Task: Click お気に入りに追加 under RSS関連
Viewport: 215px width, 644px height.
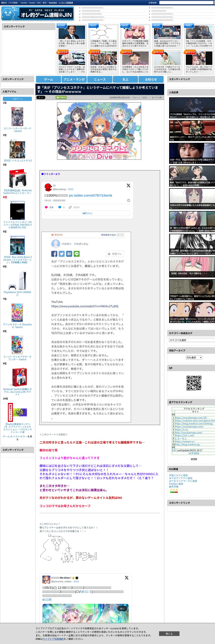Action: [178, 475]
